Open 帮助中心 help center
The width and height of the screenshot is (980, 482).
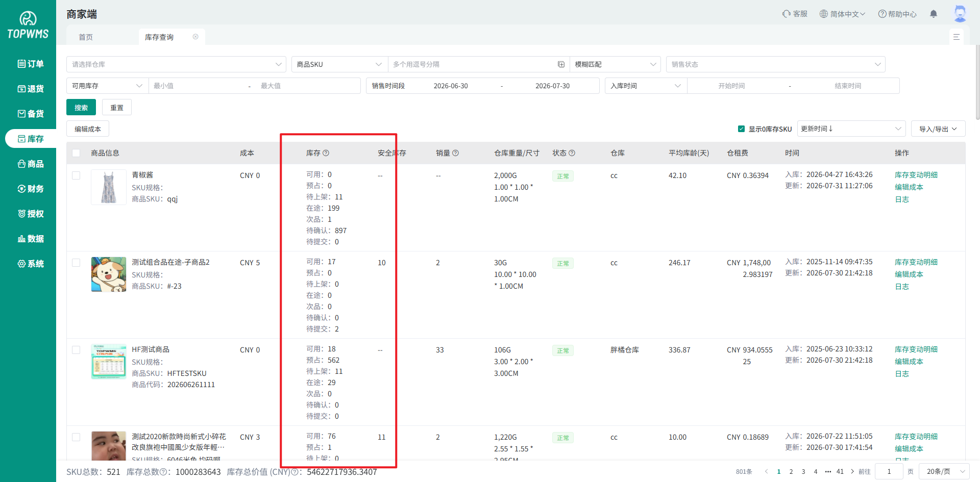coord(897,14)
